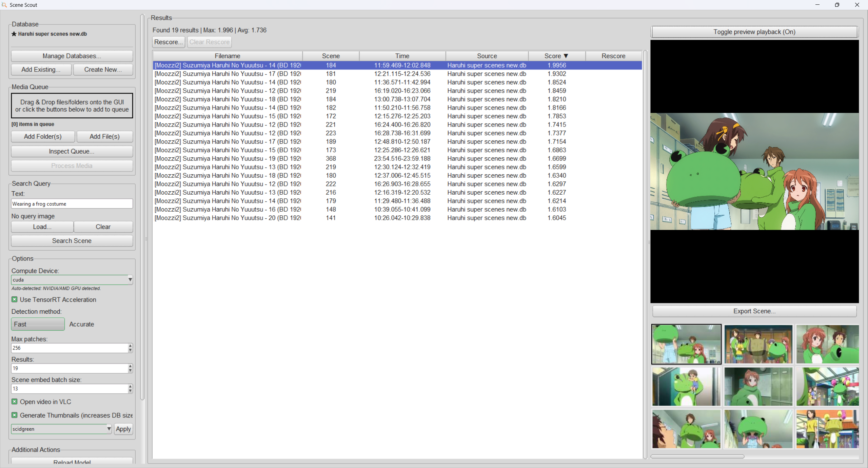The image size is (868, 468).
Task: Toggle preview playback button
Action: [x=754, y=32]
